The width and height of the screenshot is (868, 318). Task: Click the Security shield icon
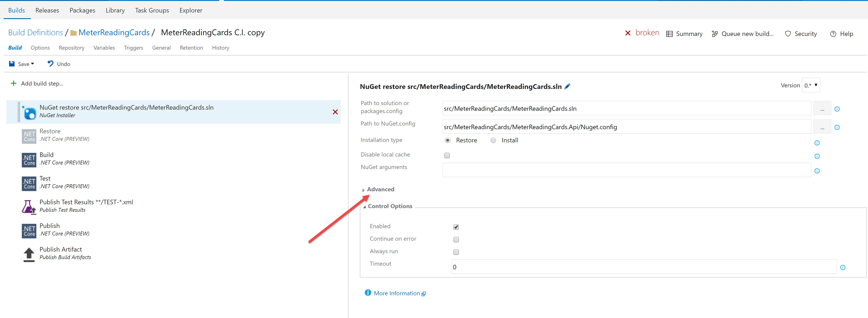[788, 34]
